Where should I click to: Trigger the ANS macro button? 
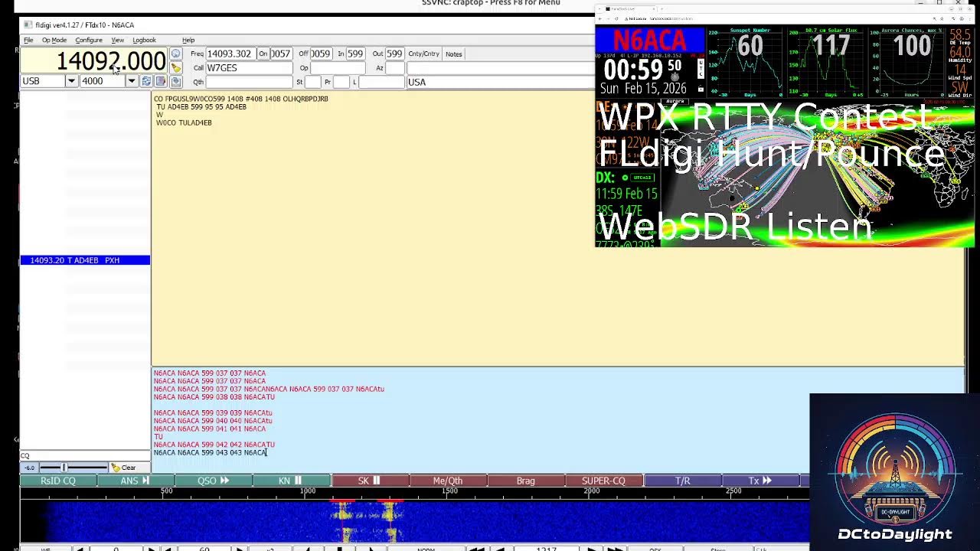point(136,481)
